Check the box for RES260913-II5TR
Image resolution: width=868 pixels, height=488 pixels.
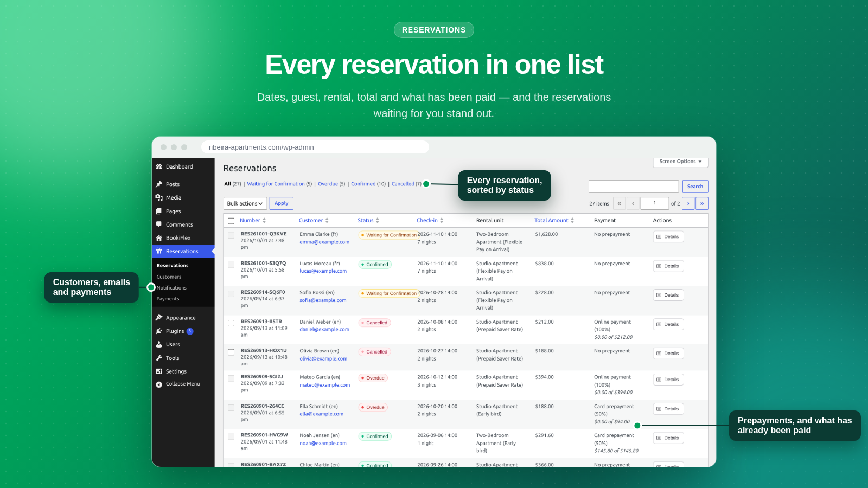tap(231, 323)
